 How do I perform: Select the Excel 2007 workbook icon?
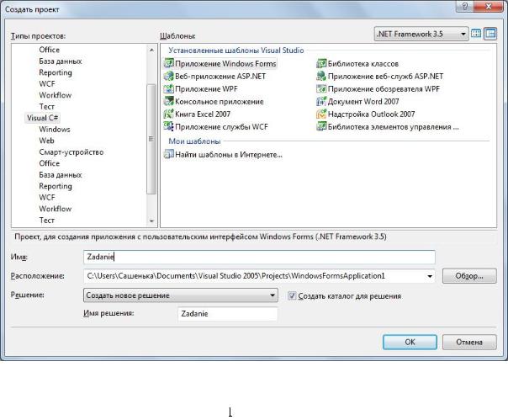(x=168, y=114)
